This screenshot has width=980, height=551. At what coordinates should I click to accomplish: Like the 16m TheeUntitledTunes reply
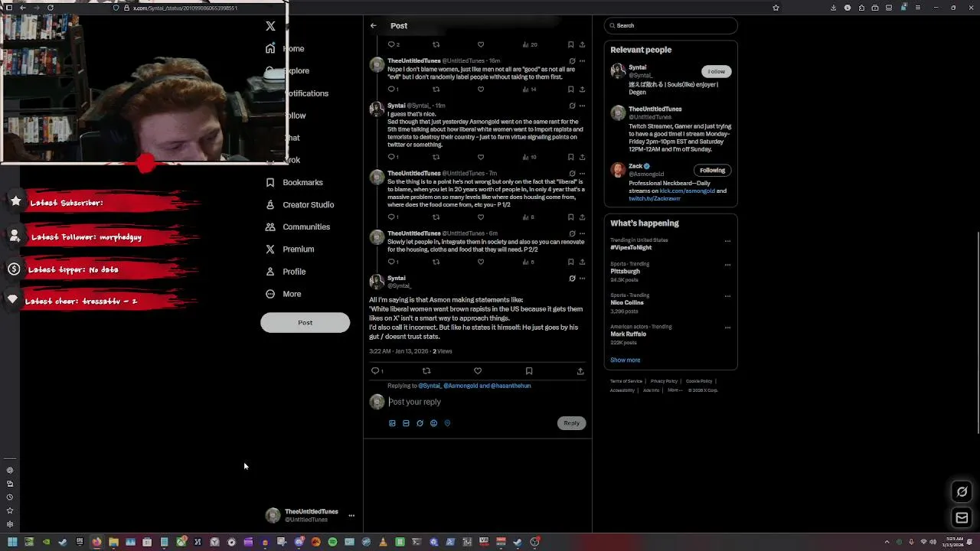pos(481,90)
